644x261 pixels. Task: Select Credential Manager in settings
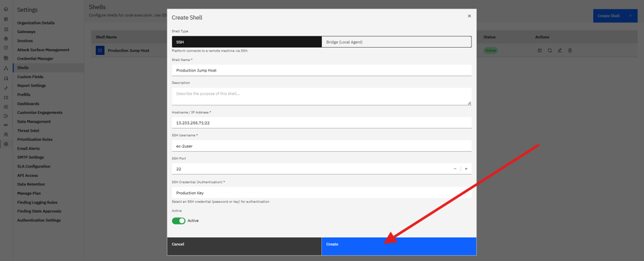tap(35, 58)
